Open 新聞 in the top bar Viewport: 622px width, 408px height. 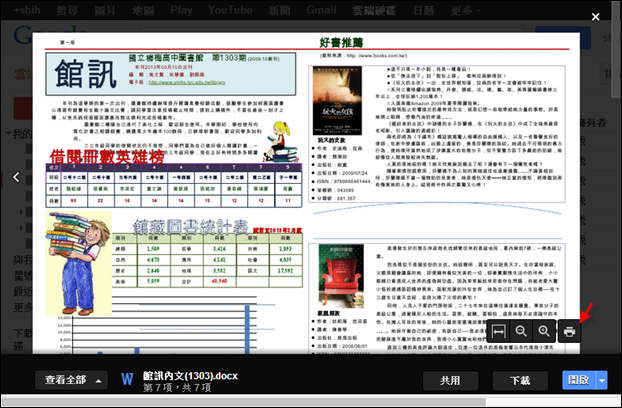[x=279, y=10]
